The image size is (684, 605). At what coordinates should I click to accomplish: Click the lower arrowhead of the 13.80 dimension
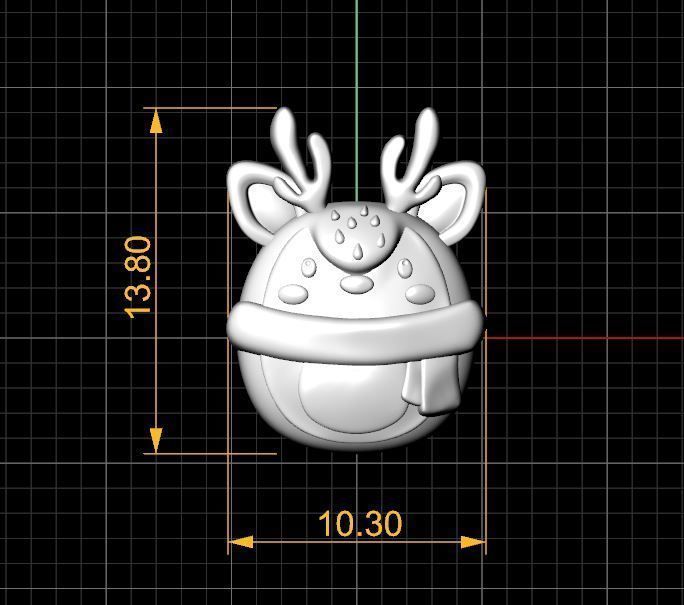click(156, 440)
